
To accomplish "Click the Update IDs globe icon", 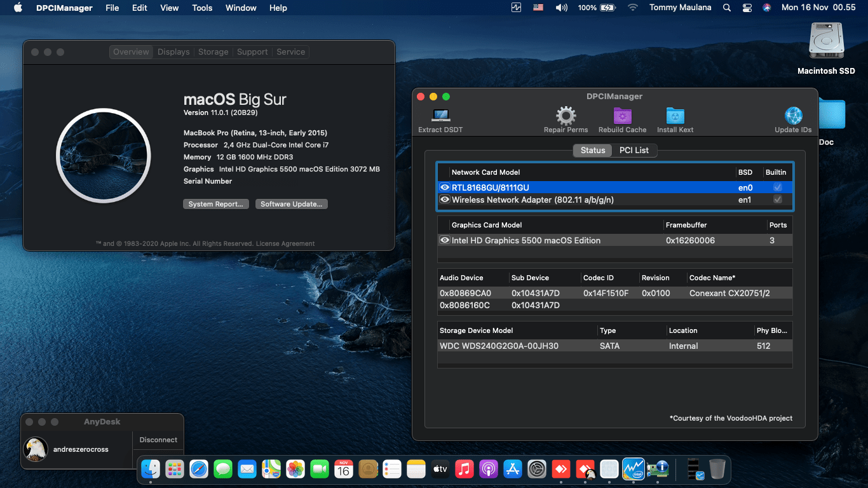I will click(793, 116).
